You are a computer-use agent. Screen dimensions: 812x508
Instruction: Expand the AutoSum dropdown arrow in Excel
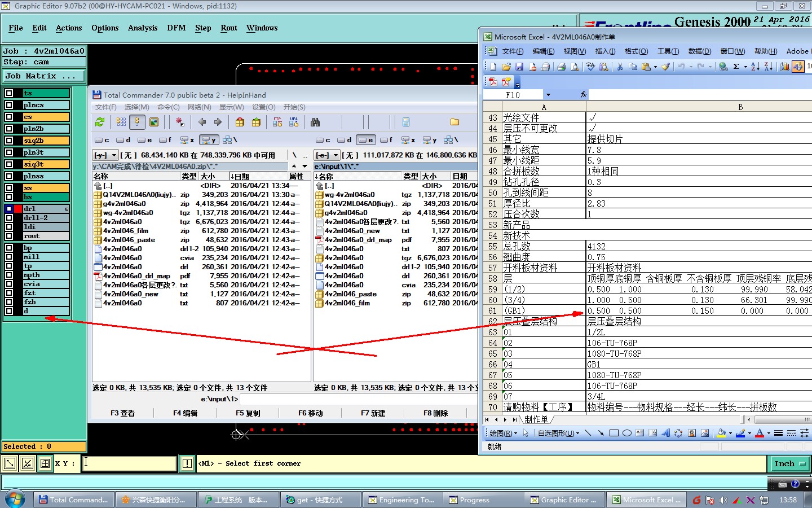(745, 67)
